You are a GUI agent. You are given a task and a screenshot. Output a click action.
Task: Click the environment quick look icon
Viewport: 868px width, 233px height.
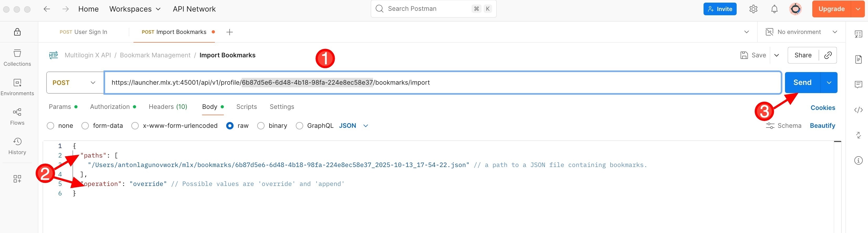click(x=769, y=32)
